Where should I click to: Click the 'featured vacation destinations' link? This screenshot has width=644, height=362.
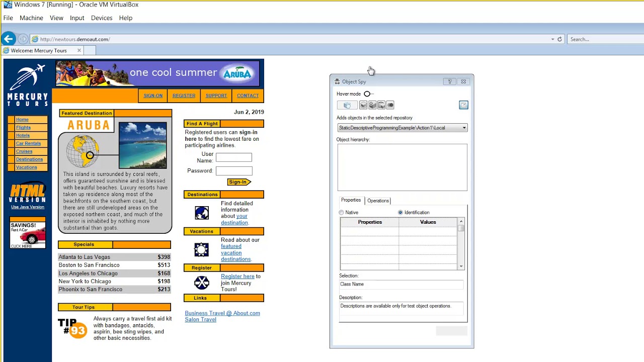[236, 253]
